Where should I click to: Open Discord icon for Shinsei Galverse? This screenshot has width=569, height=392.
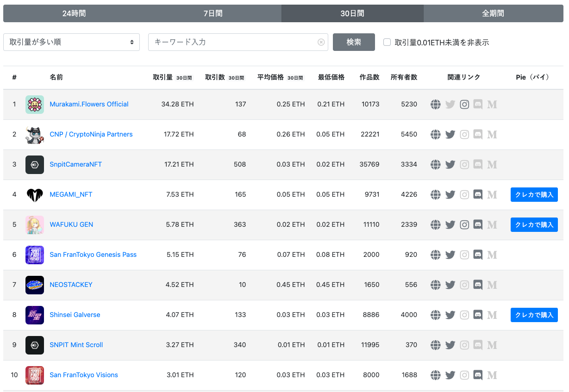(478, 315)
